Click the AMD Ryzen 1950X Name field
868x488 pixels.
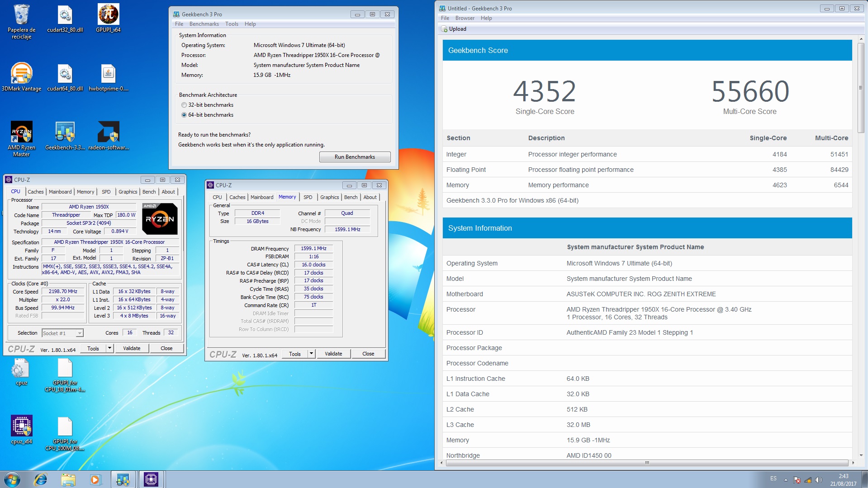coord(89,207)
